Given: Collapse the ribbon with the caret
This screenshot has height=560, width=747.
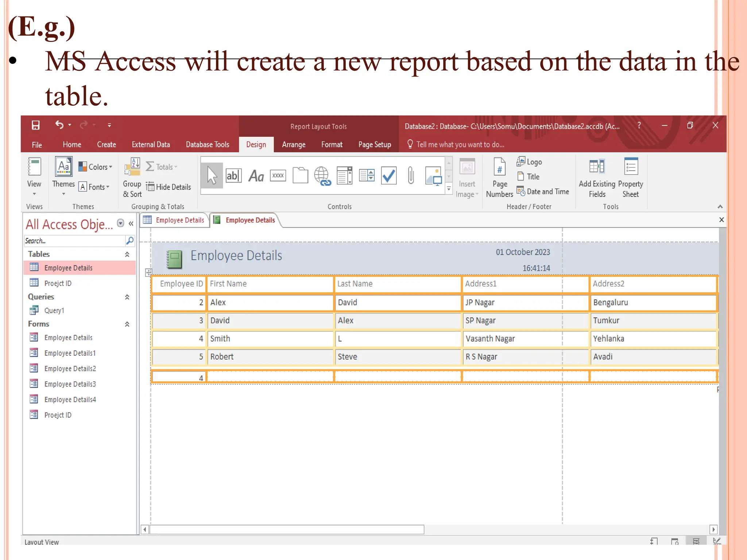Looking at the screenshot, I should tap(720, 207).
